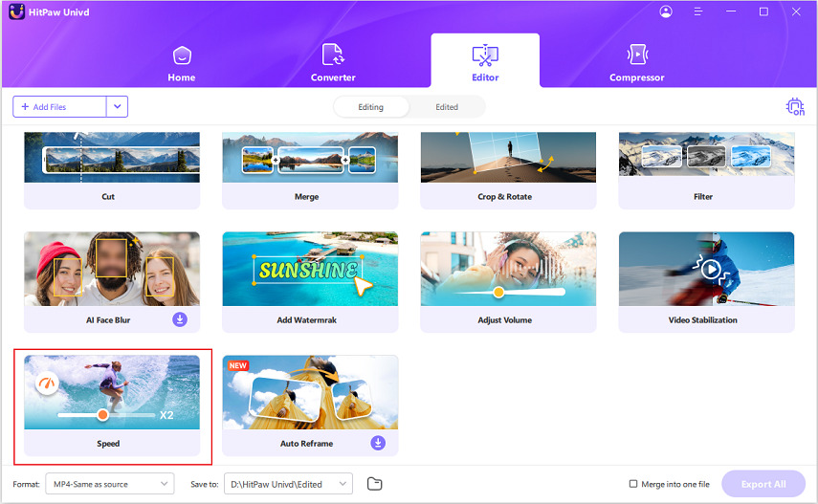Open the Filter tool card

coord(706,170)
